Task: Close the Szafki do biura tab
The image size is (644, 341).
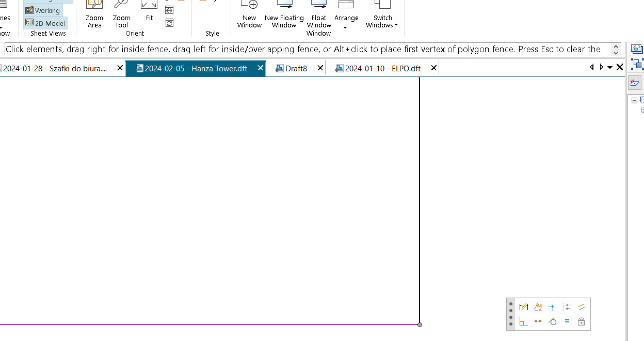Action: point(120,68)
